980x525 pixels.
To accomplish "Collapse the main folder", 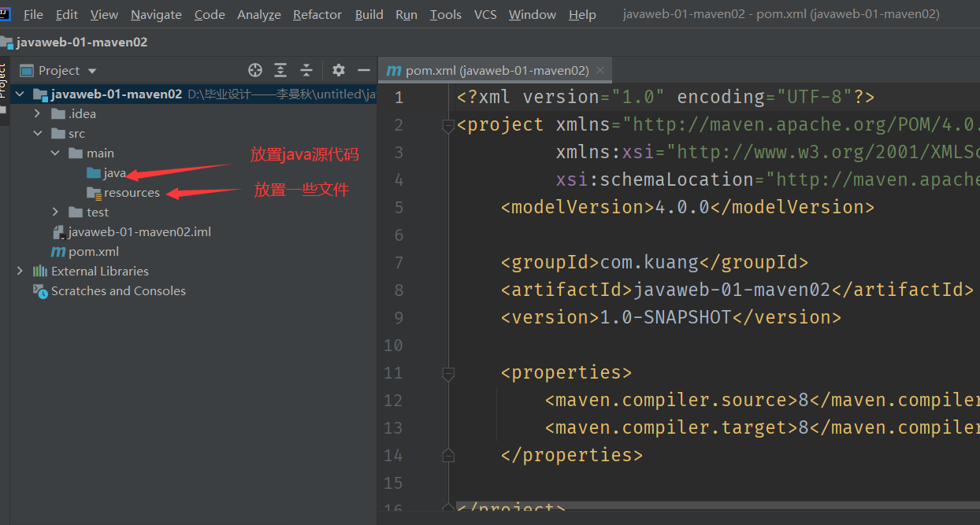I will (x=54, y=153).
